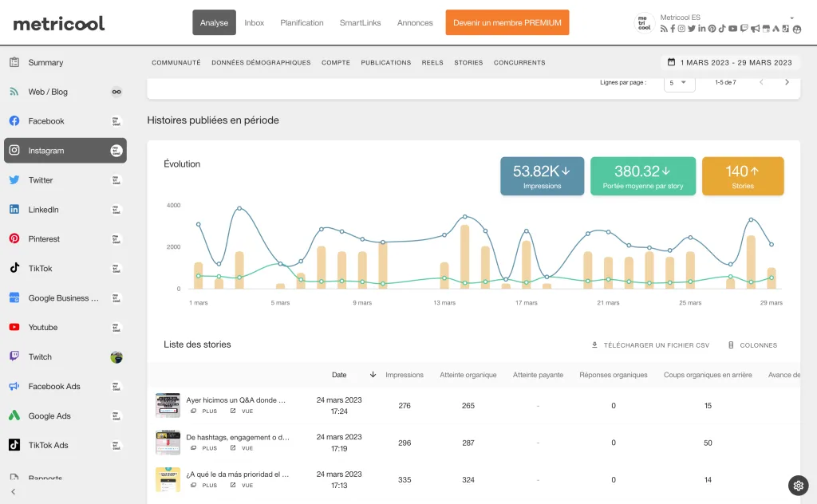Click PLUS under the first story
Viewport: 817px width, 504px height.
(204, 411)
